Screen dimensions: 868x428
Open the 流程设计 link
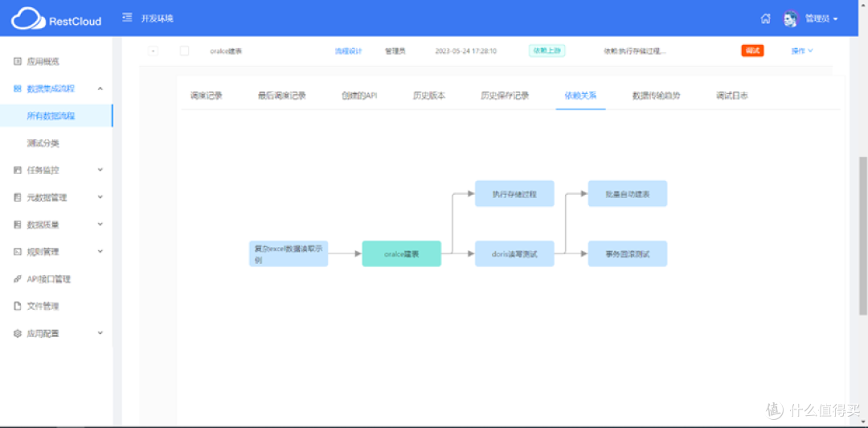click(x=348, y=51)
